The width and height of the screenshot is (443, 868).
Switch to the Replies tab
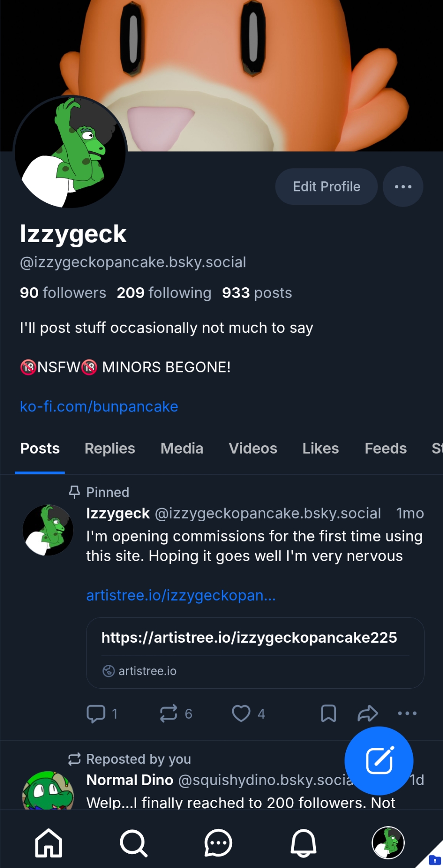pos(110,448)
